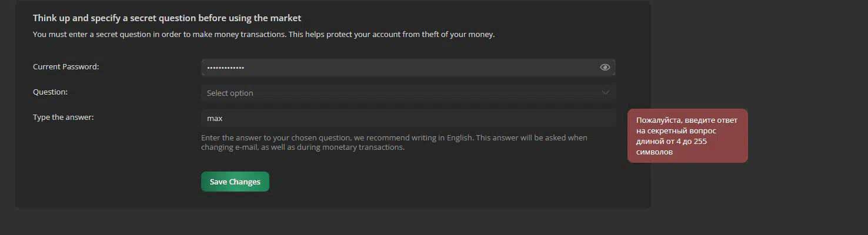The width and height of the screenshot is (868, 235).
Task: Click the Select option placeholder text
Action: [x=230, y=93]
